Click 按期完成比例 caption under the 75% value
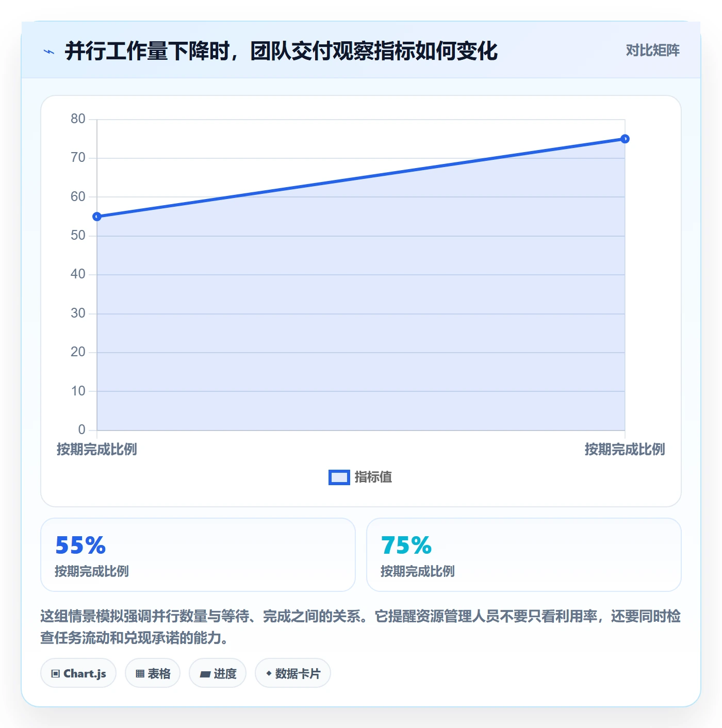This screenshot has height=728, width=722. pos(418,571)
